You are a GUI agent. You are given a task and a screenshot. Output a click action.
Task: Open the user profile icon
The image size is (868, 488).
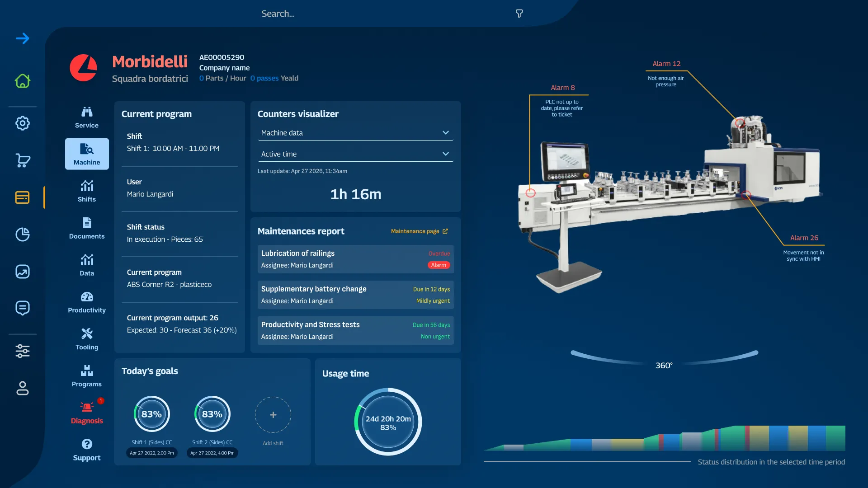click(x=23, y=388)
